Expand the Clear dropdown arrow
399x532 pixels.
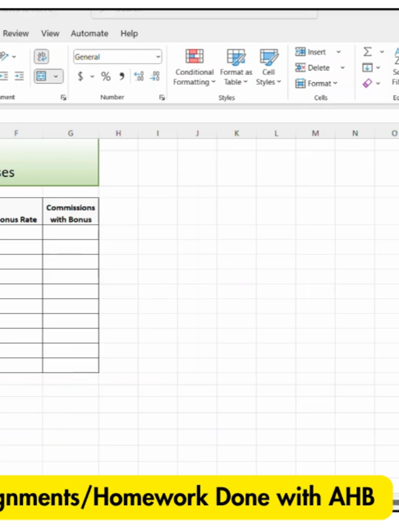(378, 83)
